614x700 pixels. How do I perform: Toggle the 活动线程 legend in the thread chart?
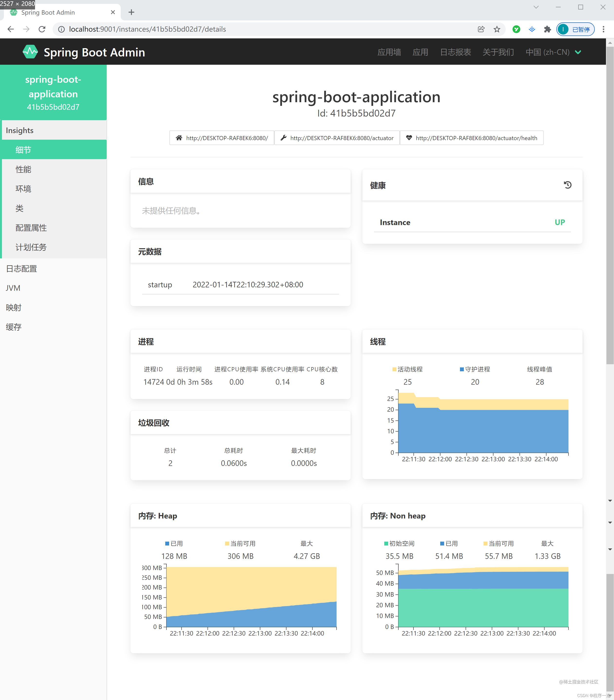tap(408, 369)
